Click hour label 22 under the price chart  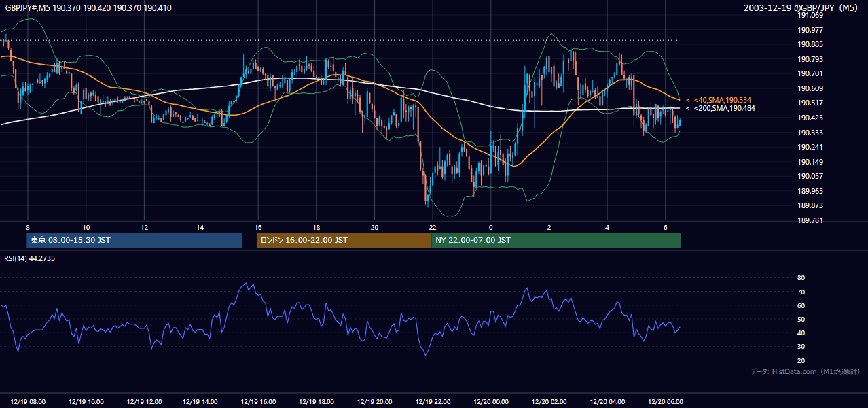(433, 226)
